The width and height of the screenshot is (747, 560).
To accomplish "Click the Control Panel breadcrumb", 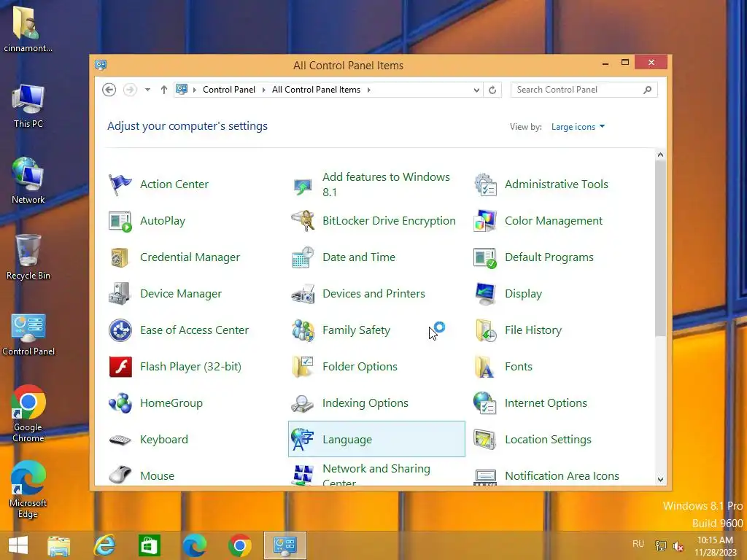I will (x=228, y=90).
